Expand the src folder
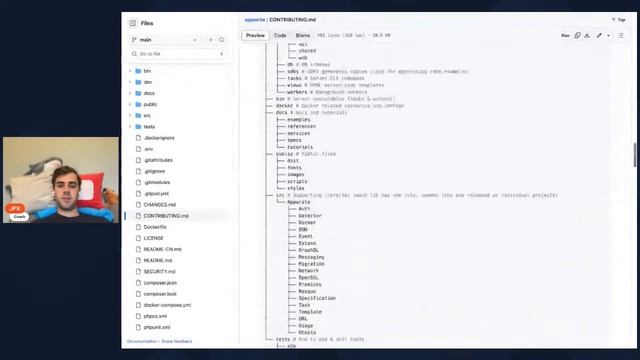This screenshot has width=640, height=360. click(130, 116)
